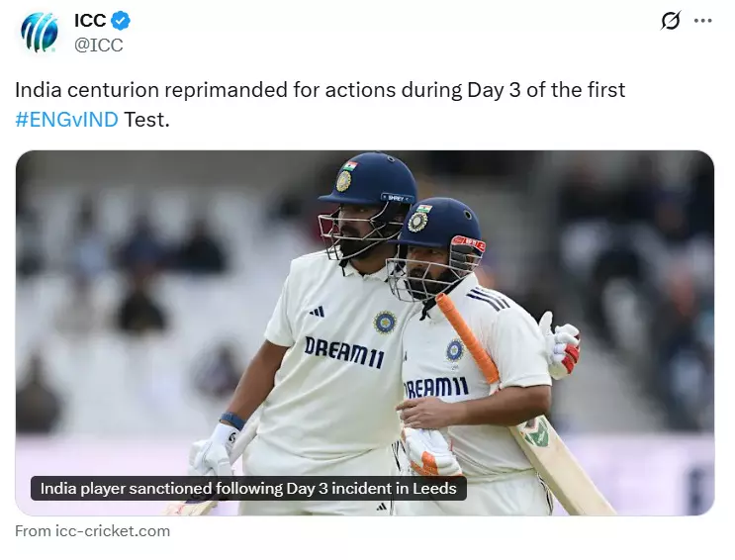Click DREAM11 logo on left player's jersey

coord(343,351)
